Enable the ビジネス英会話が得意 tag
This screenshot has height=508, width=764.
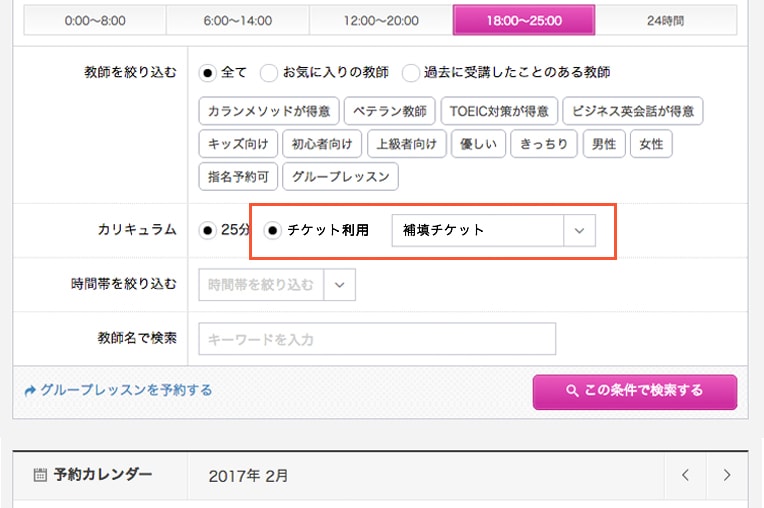coord(632,111)
